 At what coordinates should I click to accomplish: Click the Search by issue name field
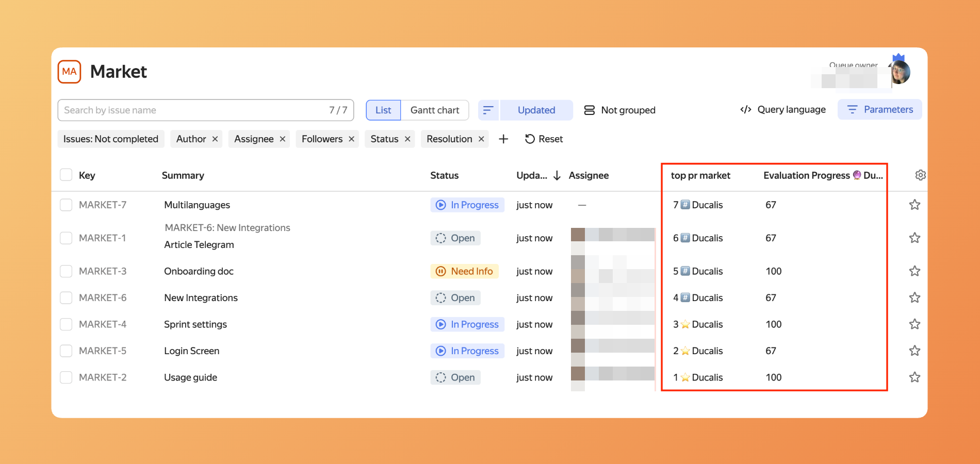pyautogui.click(x=193, y=110)
